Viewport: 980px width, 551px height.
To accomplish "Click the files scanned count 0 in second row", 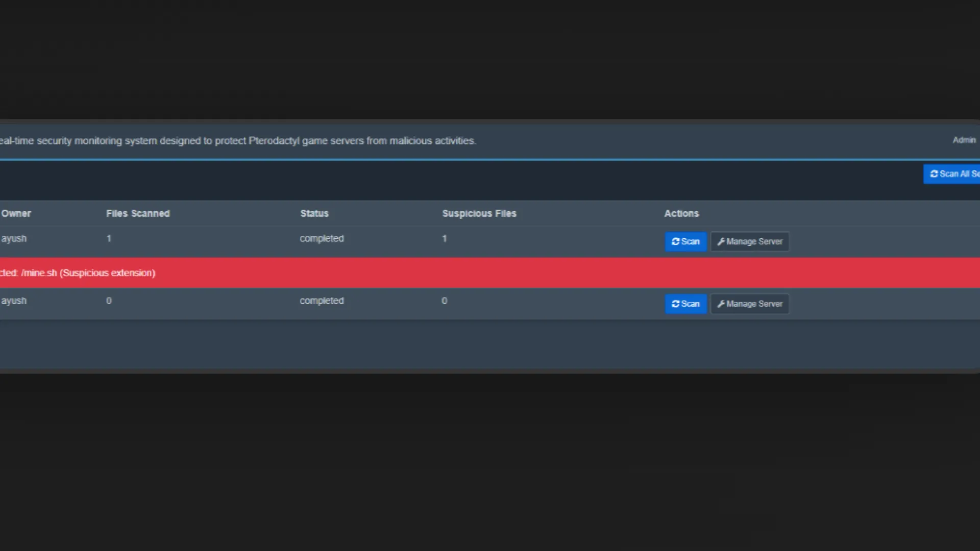I will click(x=109, y=301).
